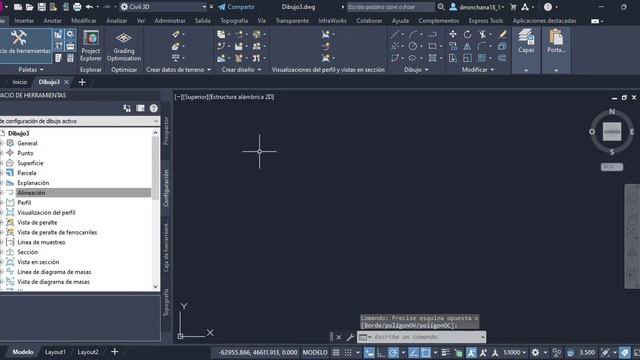Select the Line tool in Dibujo panel
640x360 pixels.
395,34
